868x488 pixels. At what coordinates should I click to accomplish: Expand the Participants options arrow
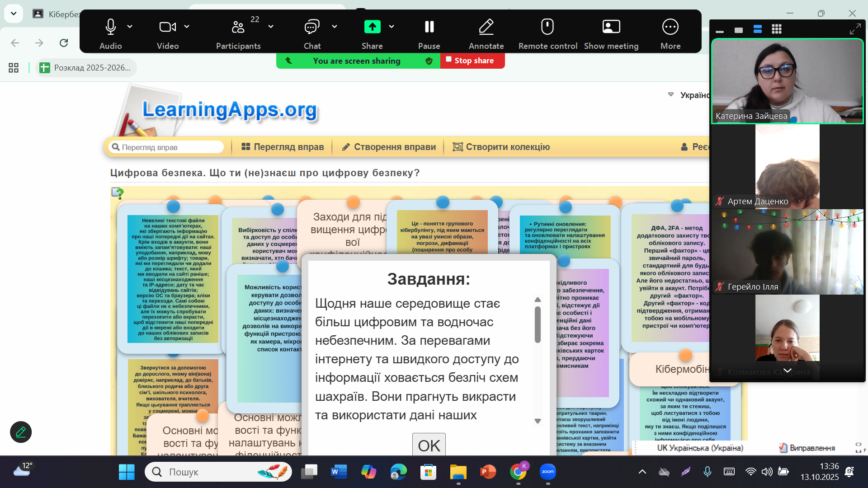271,27
